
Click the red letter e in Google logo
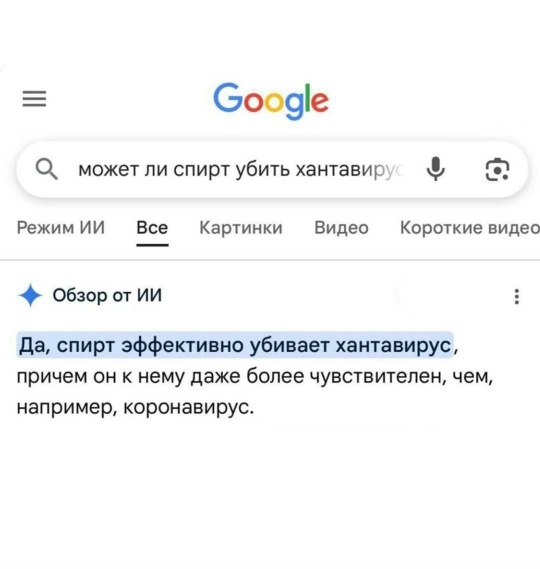(320, 101)
